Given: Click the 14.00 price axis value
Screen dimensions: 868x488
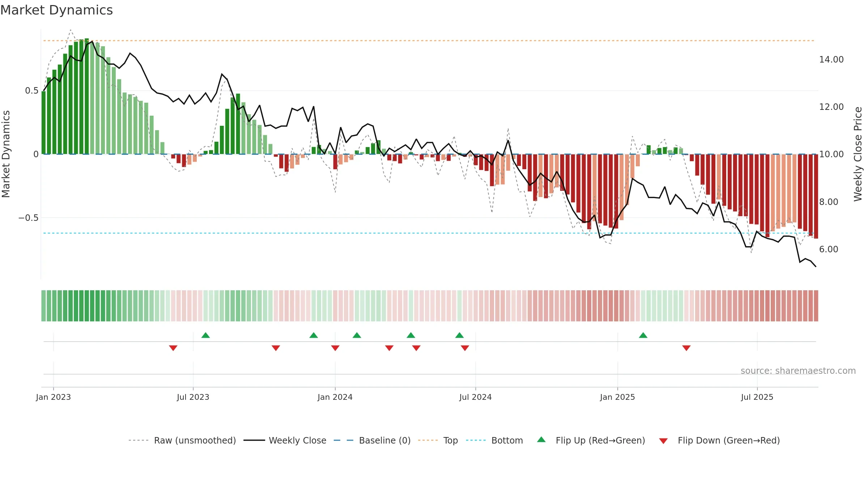Looking at the screenshot, I should click(831, 60).
